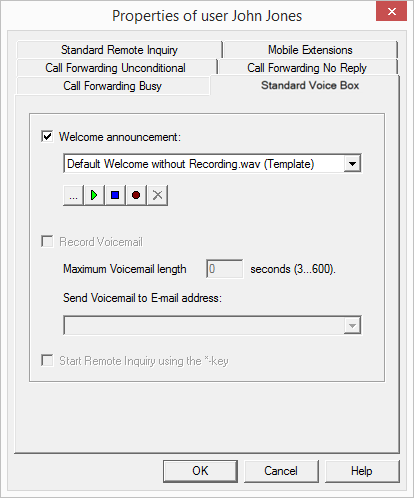Screen dimensions: 414x498
Task: Browse for announcement file with ellipsis button
Action: click(x=73, y=195)
